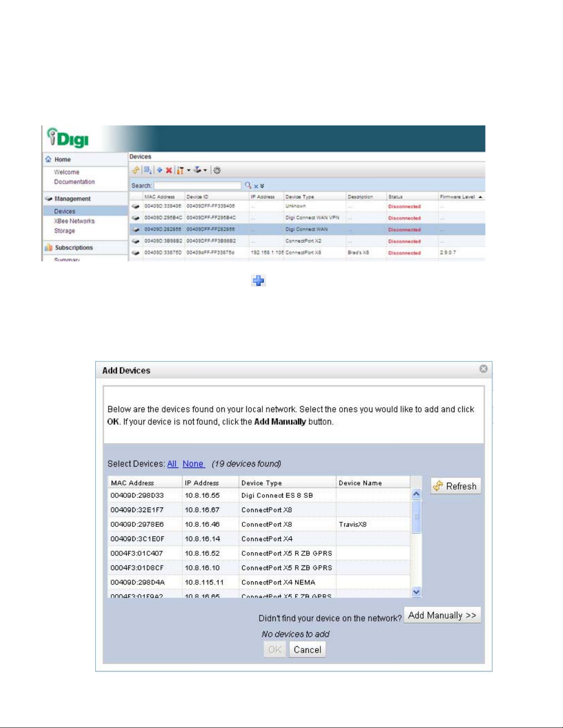Click the gear-shaped icon at the toolbar's end
Screen dimensions: 563x728
217,170
